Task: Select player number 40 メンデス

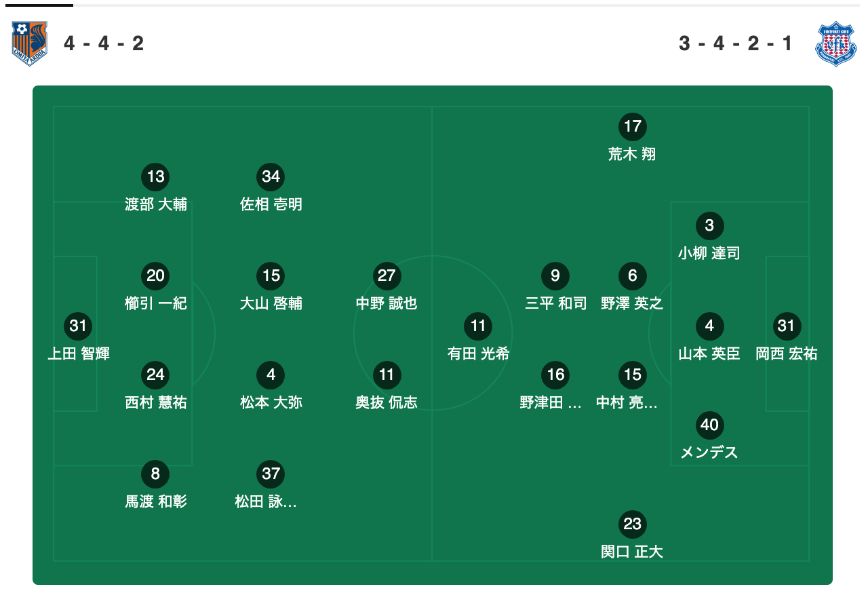Action: [x=709, y=438]
